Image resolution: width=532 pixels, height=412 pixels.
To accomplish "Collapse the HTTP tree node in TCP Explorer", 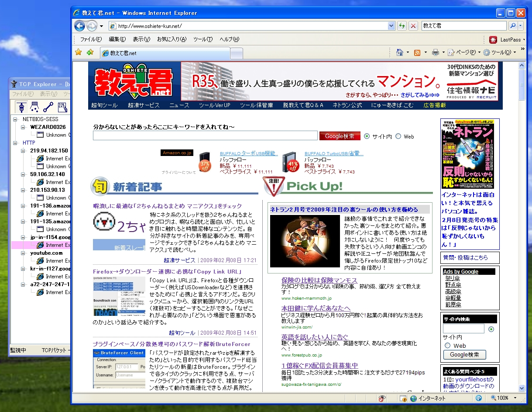I will 15,143.
